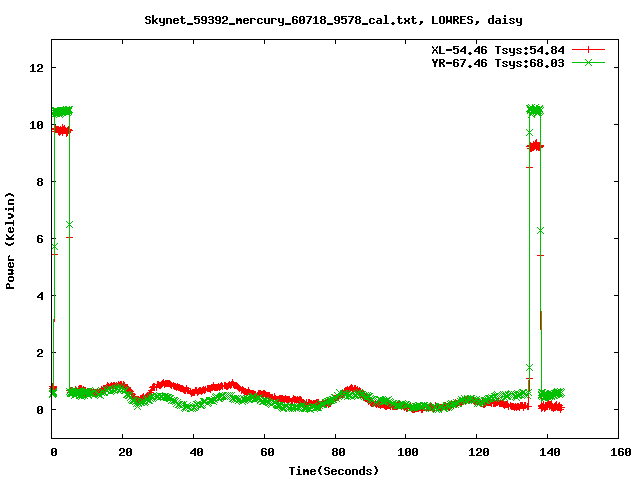Click the x-axis tick label 100
The width and height of the screenshot is (640, 480).
coord(408,452)
